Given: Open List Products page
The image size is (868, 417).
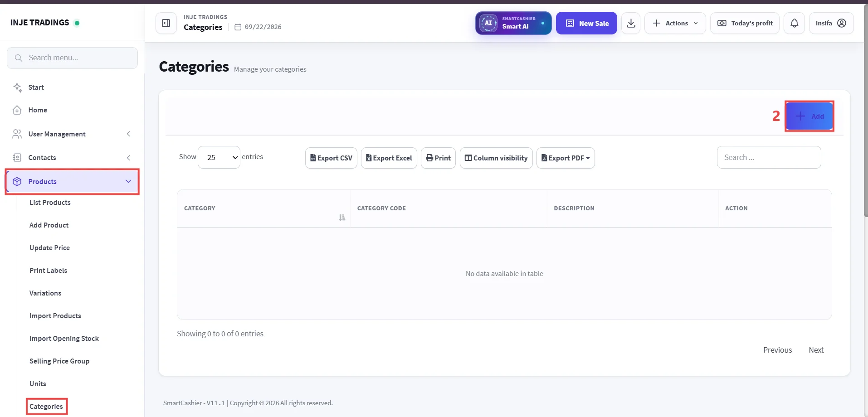Looking at the screenshot, I should (50, 203).
